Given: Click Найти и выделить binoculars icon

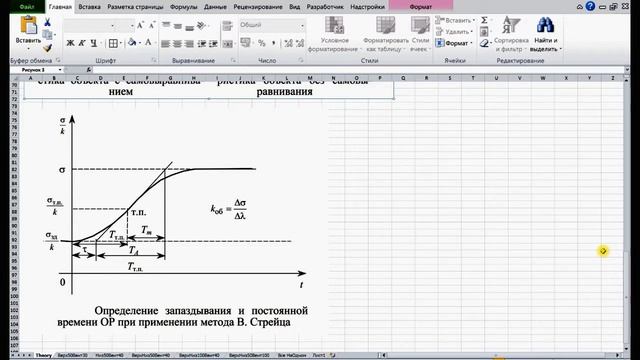Looking at the screenshot, I should 545,34.
